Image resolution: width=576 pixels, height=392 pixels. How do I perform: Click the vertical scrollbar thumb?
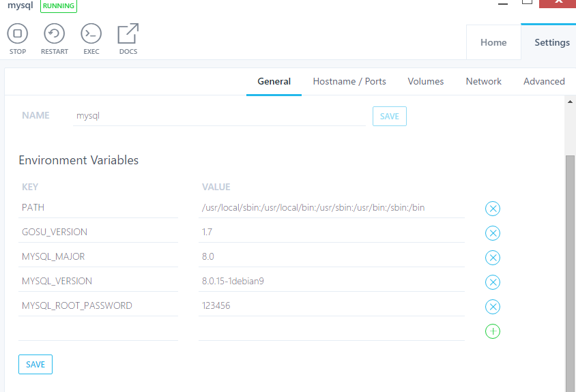coord(570,273)
